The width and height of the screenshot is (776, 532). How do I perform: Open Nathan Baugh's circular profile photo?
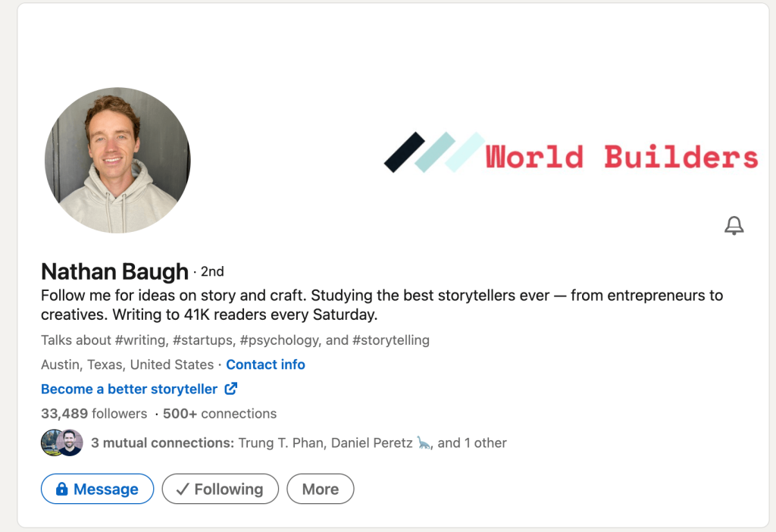[x=117, y=160]
